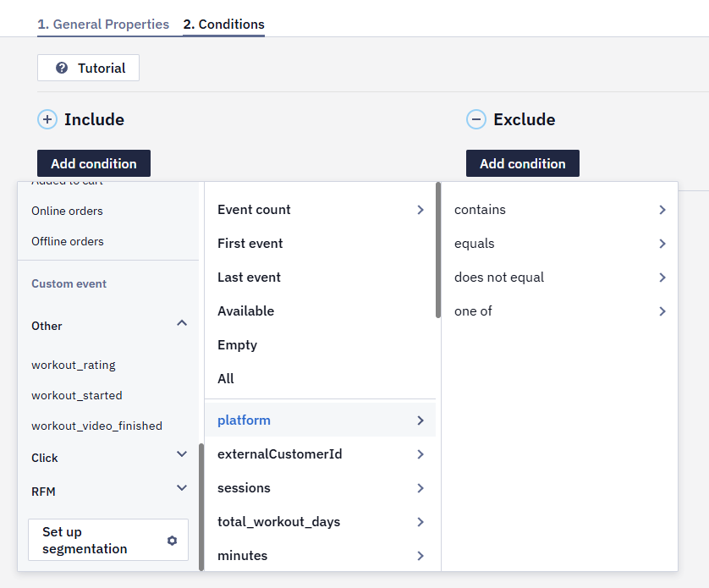Screen dimensions: 709x588
Task: Click the chevron next to total_workout_days
Action: [x=420, y=522]
